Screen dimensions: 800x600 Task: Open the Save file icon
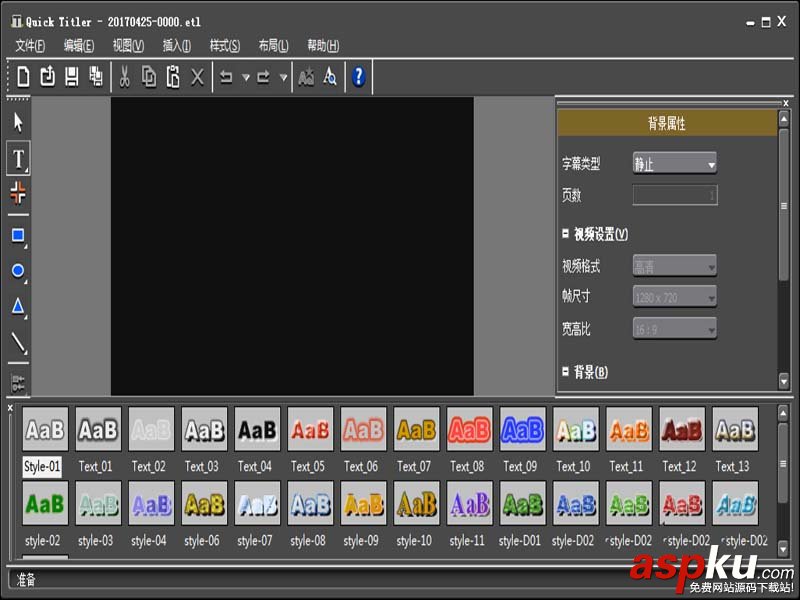(x=71, y=76)
